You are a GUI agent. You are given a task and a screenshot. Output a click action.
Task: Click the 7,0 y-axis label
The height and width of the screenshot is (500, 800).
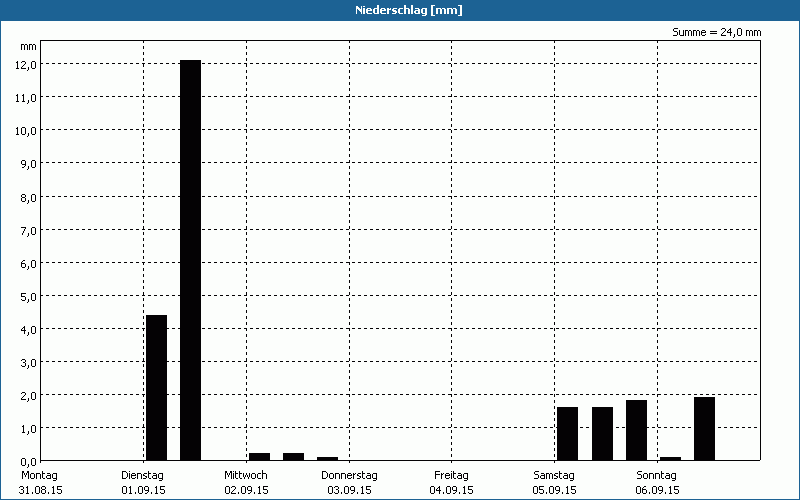pyautogui.click(x=28, y=230)
